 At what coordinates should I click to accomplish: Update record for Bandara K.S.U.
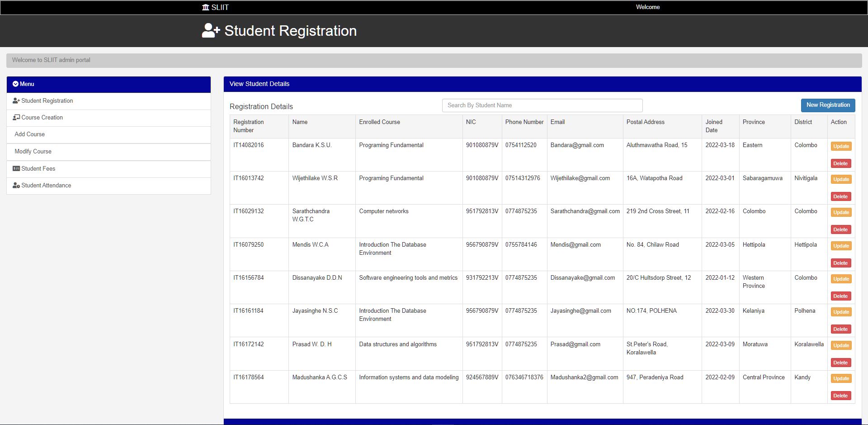point(841,146)
